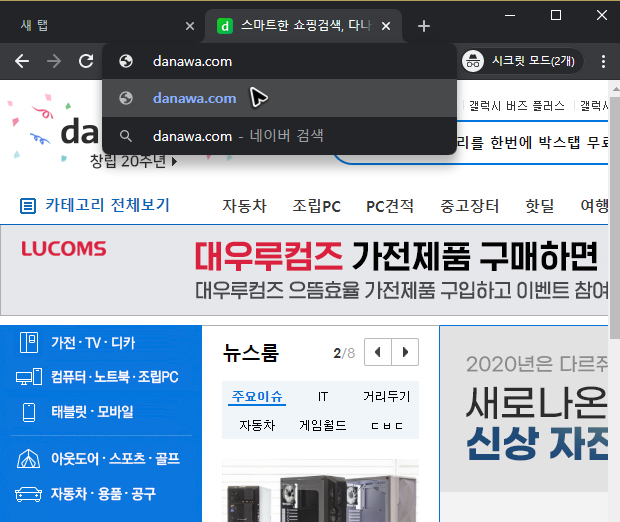The height and width of the screenshot is (522, 620).
Task: Go to PC견적 page
Action: click(390, 206)
